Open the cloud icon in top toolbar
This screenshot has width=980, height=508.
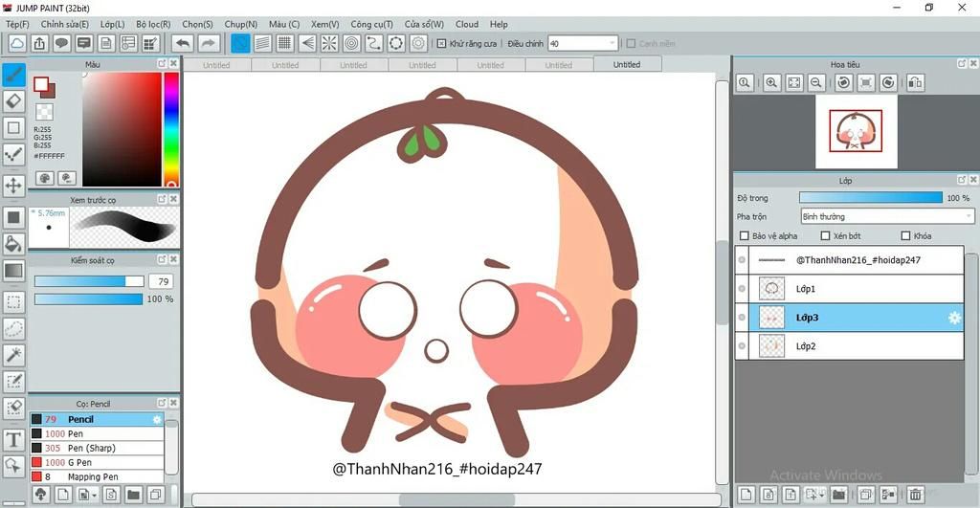click(17, 43)
